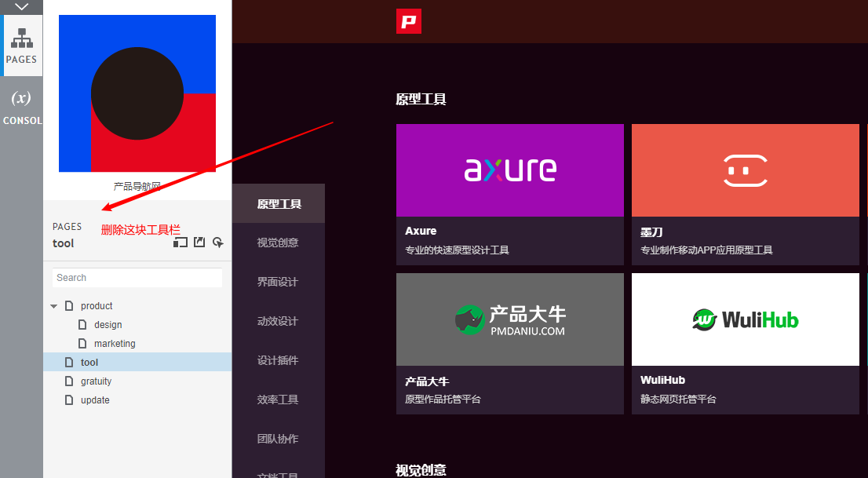868x478 pixels.
Task: Open the CONSOLE sidebar tab
Action: point(22,108)
